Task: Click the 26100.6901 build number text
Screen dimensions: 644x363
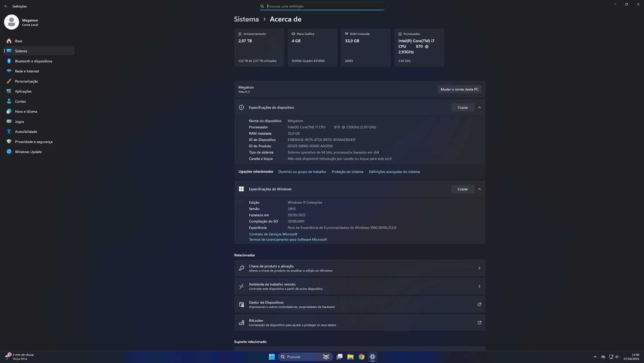Action: click(x=296, y=221)
